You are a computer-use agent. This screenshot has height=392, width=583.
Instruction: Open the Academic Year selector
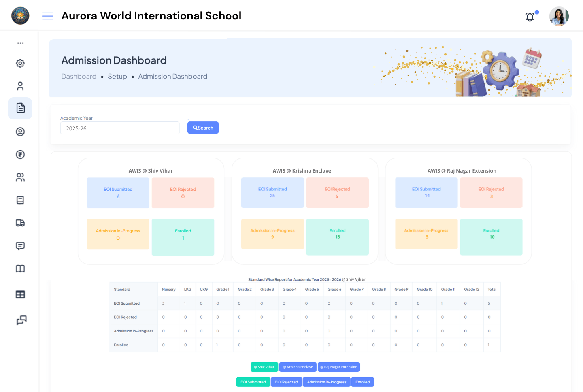pyautogui.click(x=120, y=128)
